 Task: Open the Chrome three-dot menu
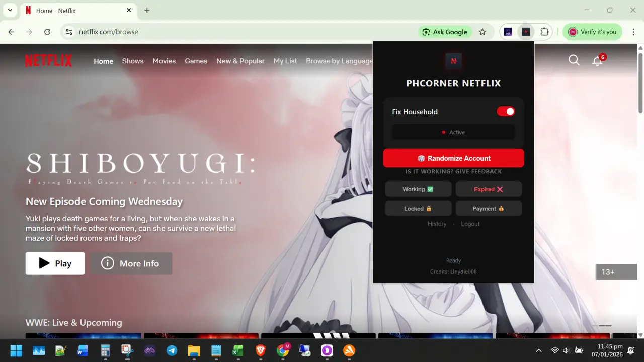[633, 32]
